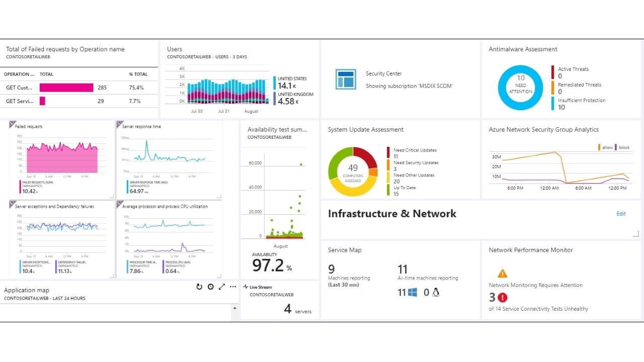This screenshot has width=644, height=362.
Task: Open the Application map more options ellipsis
Action: point(233,287)
